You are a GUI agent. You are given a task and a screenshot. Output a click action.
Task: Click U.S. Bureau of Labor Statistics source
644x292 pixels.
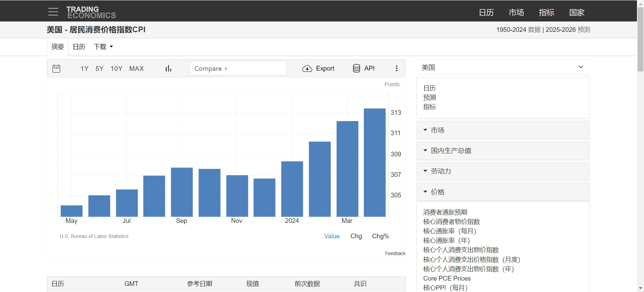(94, 236)
